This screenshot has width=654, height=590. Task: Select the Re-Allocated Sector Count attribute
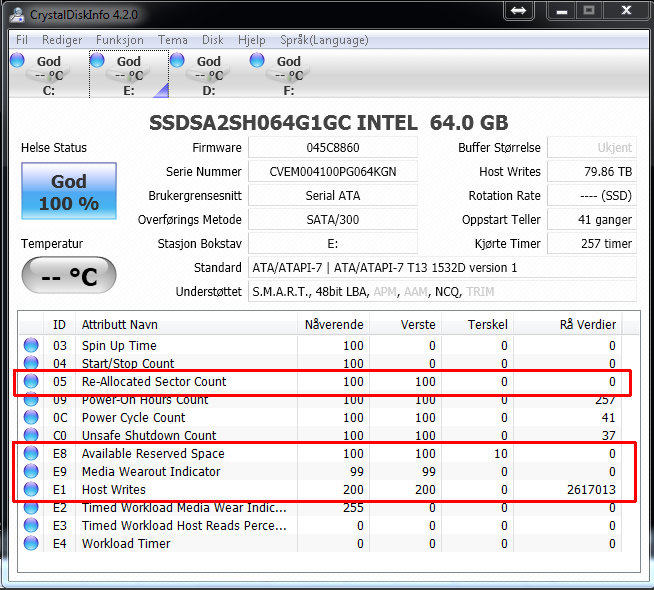tap(154, 381)
